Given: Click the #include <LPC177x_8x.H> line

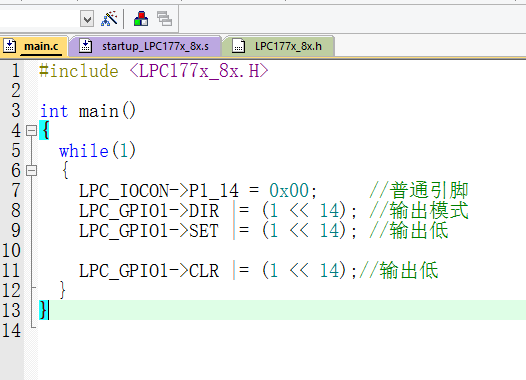Looking at the screenshot, I should point(154,71).
